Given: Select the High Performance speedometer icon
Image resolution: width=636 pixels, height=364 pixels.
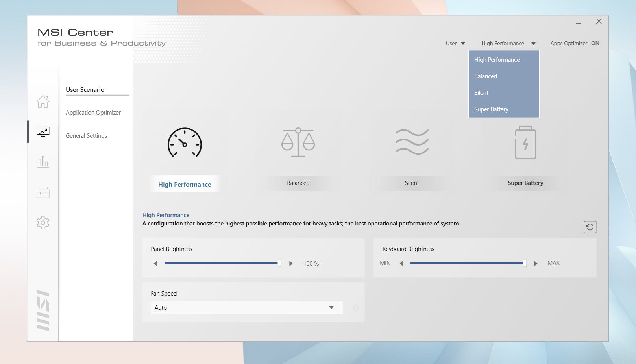Looking at the screenshot, I should [185, 142].
